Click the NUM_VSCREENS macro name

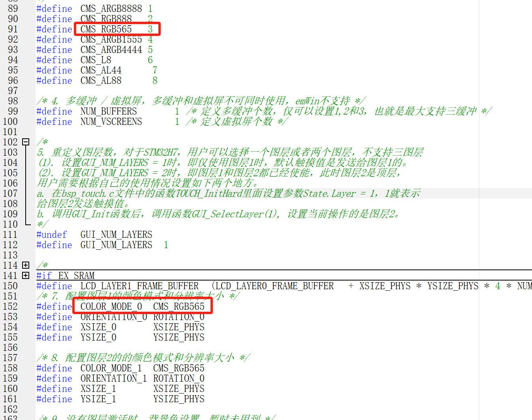coord(111,122)
